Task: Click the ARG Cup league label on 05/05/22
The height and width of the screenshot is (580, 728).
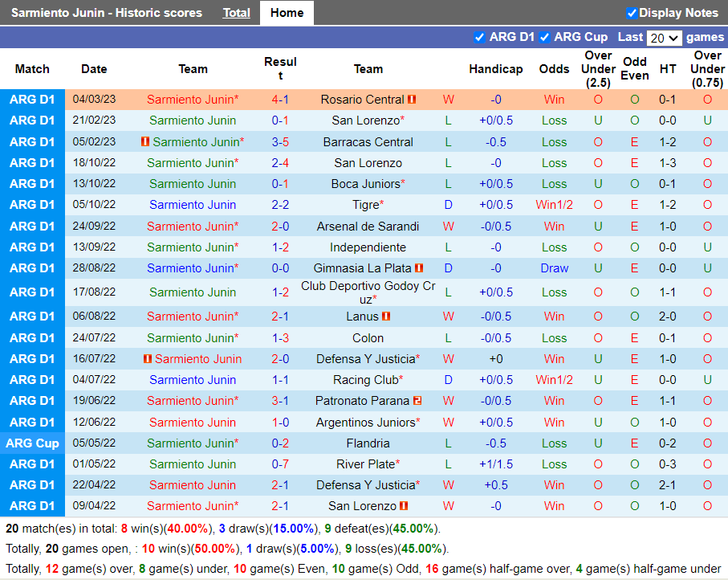Action: [x=32, y=443]
